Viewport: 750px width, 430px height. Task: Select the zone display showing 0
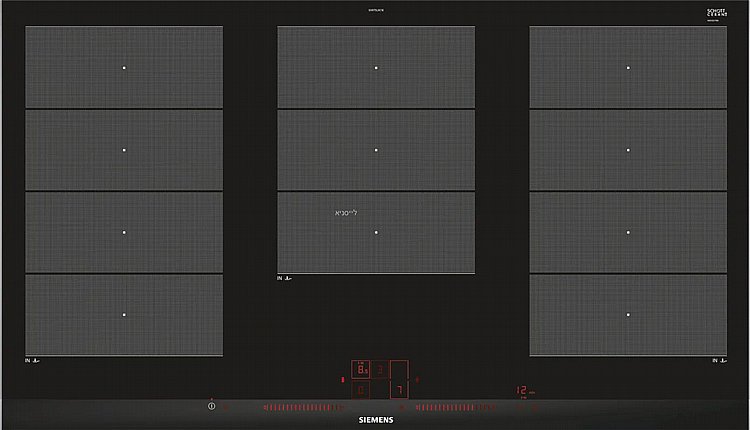point(361,390)
